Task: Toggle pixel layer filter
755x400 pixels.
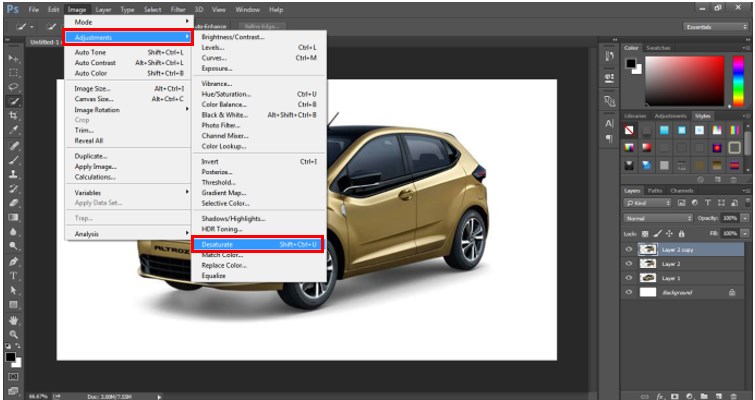Action: tap(681, 203)
